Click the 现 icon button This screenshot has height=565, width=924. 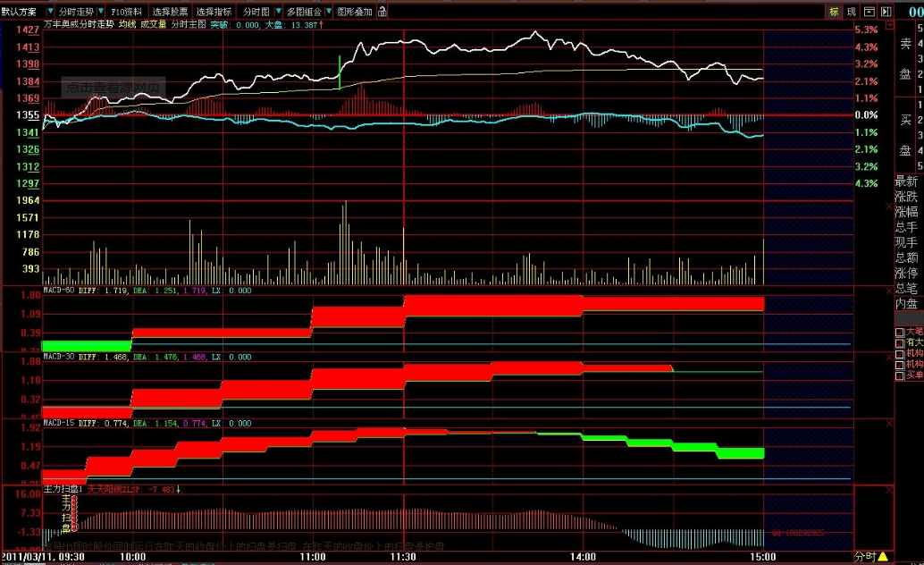coord(851,12)
